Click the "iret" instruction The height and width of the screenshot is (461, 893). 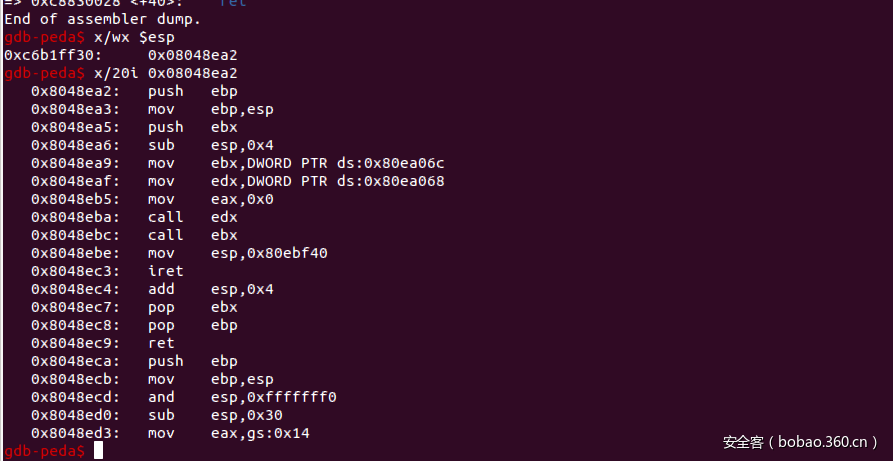[166, 271]
